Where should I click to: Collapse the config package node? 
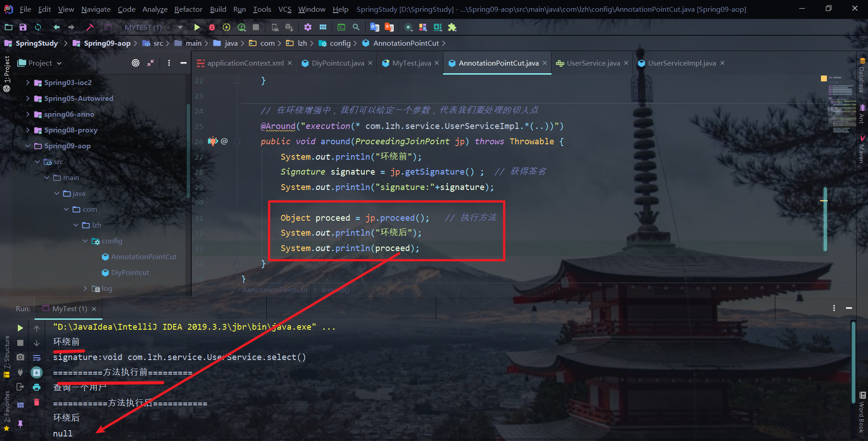85,241
